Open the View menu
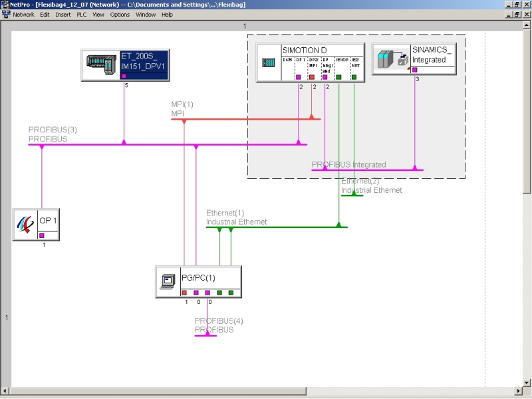 pyautogui.click(x=98, y=15)
